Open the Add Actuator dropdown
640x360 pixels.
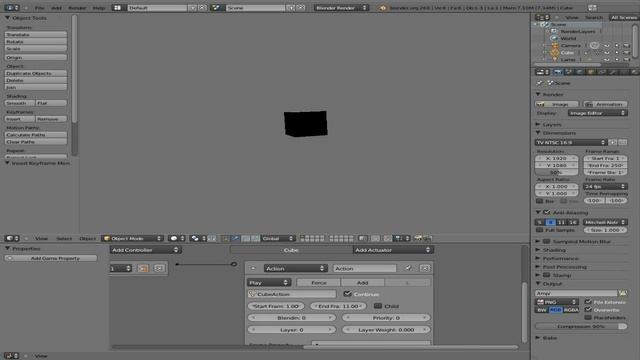tap(393, 250)
